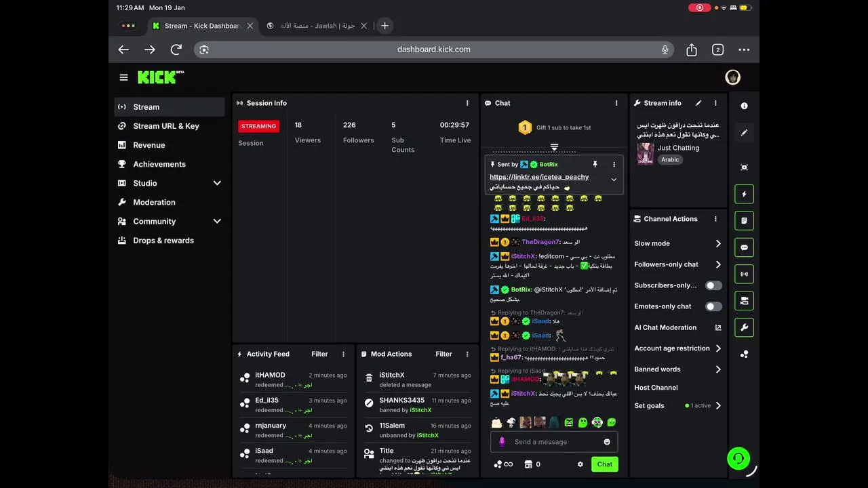This screenshot has height=488, width=868.
Task: Open Mod Actions Filter
Action: [443, 354]
